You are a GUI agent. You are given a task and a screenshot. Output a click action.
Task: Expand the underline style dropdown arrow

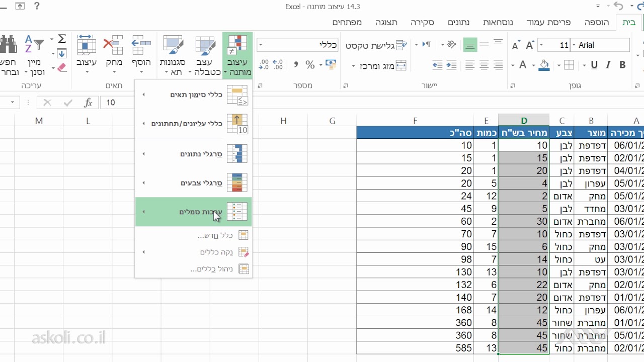pos(584,65)
